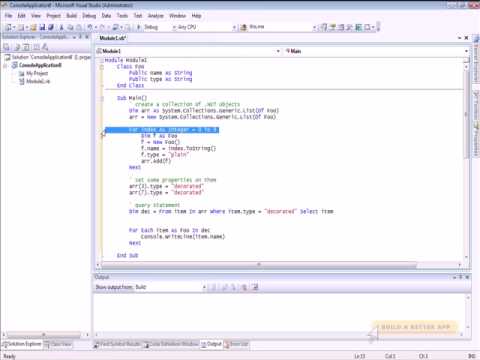Click the Paste toolbar icon

79,27
